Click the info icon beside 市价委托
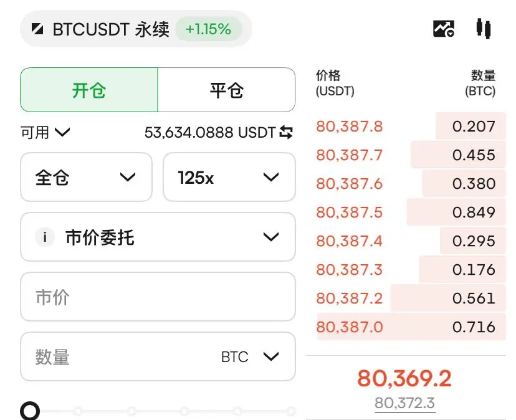 tap(45, 237)
